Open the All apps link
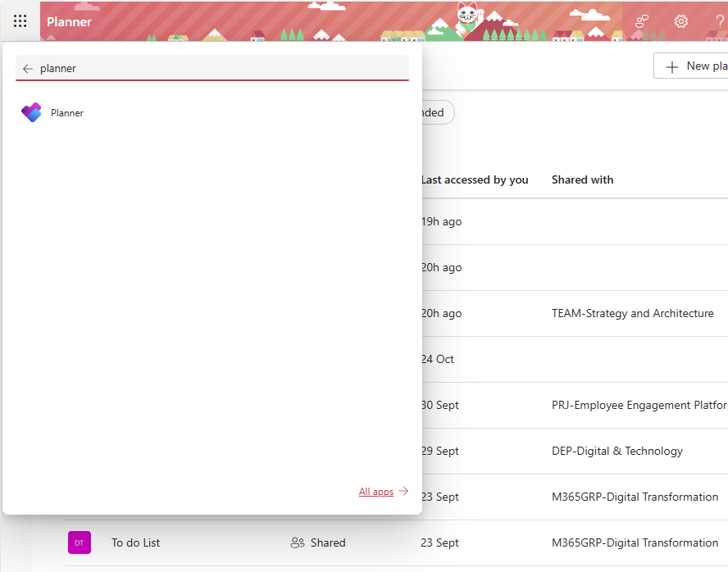728x572 pixels. coord(376,491)
